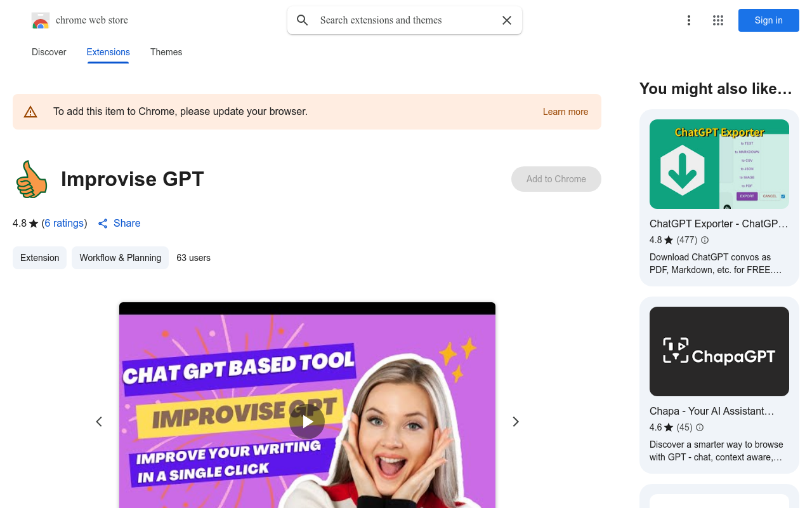
Task: Click the You might also like heading
Action: (x=716, y=89)
